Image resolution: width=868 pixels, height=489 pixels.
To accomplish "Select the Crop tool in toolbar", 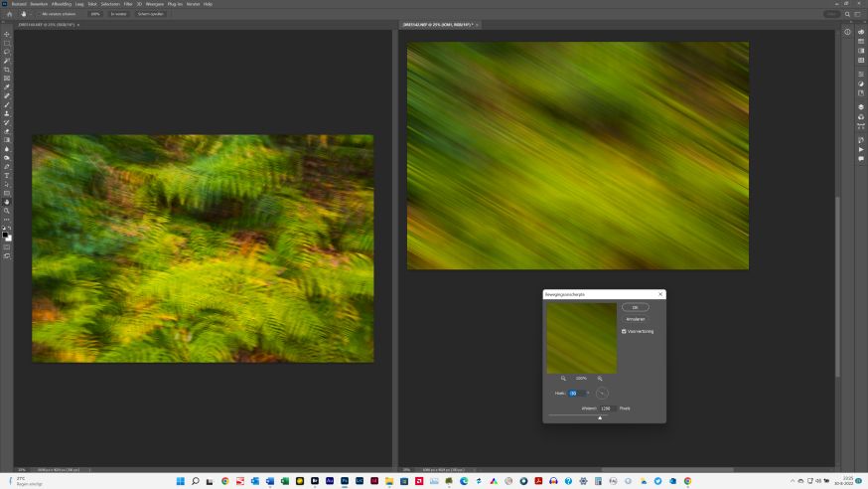I will pyautogui.click(x=7, y=70).
